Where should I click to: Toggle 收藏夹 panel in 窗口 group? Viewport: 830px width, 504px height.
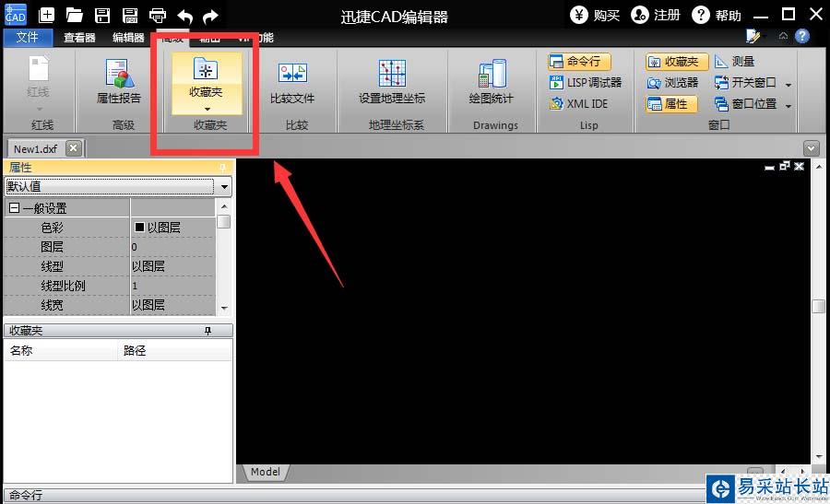[x=677, y=62]
